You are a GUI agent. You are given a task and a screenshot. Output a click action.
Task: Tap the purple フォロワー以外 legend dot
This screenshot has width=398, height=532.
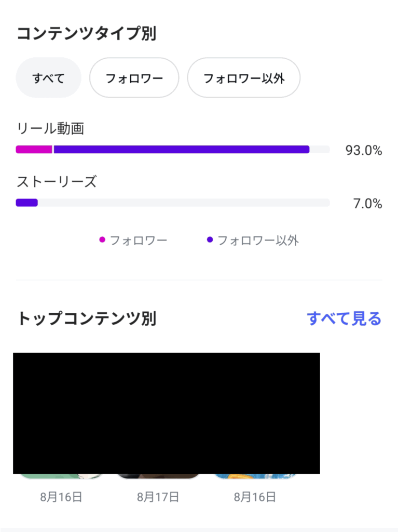(210, 240)
